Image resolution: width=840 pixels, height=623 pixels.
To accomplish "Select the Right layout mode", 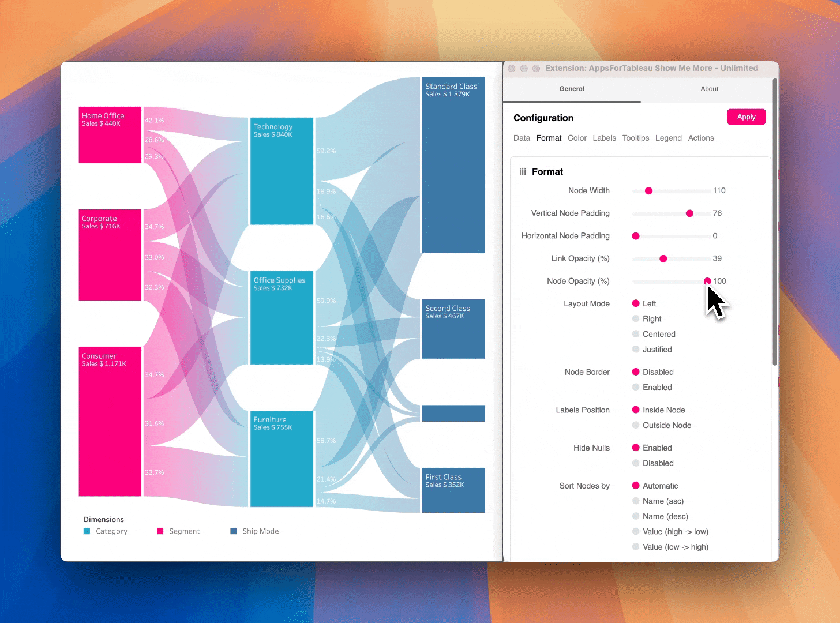I will [x=636, y=319].
